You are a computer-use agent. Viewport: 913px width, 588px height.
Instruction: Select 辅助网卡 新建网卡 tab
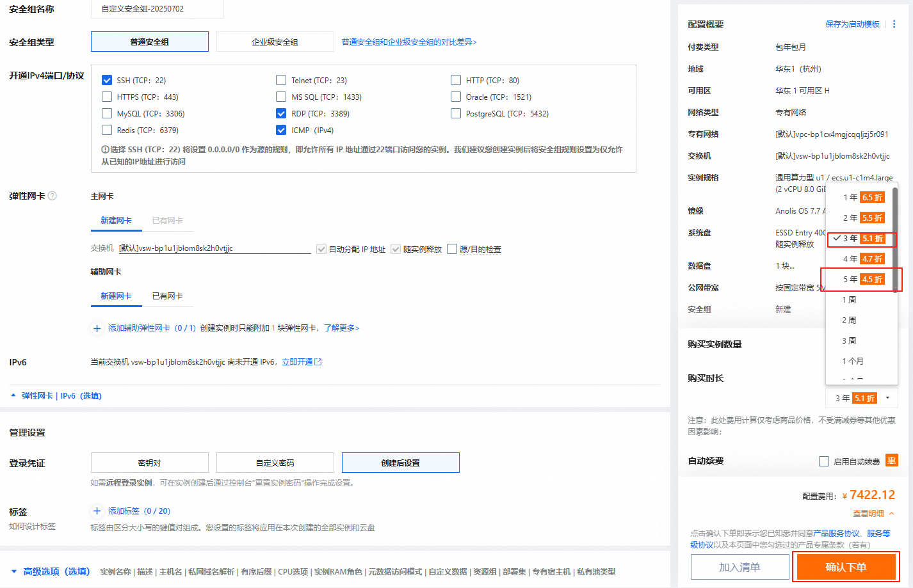pos(116,296)
